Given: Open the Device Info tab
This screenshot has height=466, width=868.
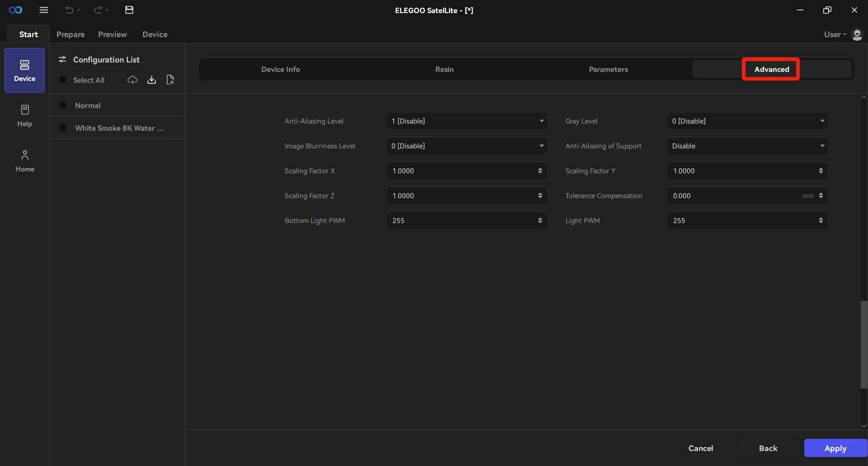Looking at the screenshot, I should [280, 69].
